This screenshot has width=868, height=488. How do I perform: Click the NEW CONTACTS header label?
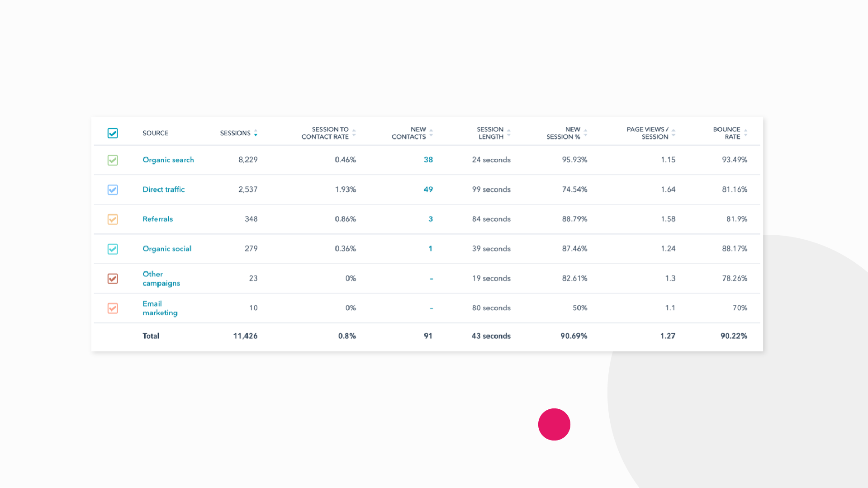(409, 133)
